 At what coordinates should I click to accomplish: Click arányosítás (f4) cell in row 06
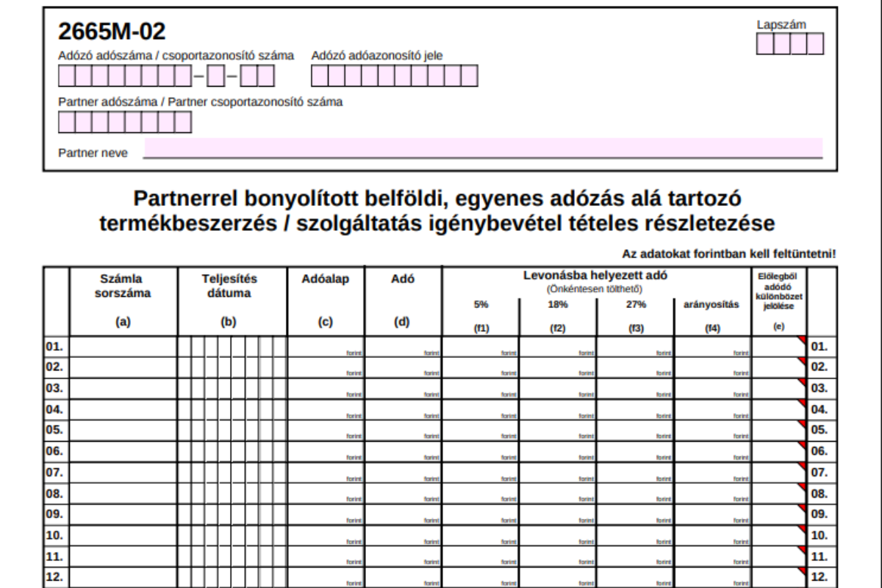[712, 453]
